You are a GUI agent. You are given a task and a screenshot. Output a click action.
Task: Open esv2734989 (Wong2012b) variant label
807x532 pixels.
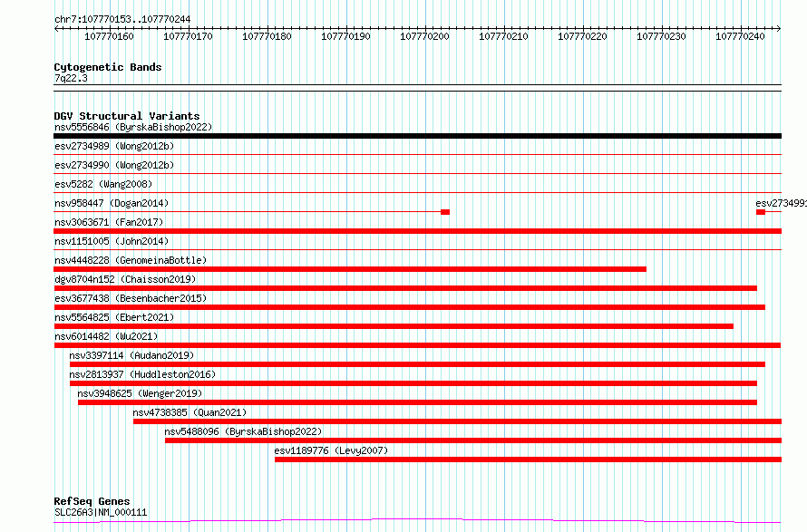[114, 146]
